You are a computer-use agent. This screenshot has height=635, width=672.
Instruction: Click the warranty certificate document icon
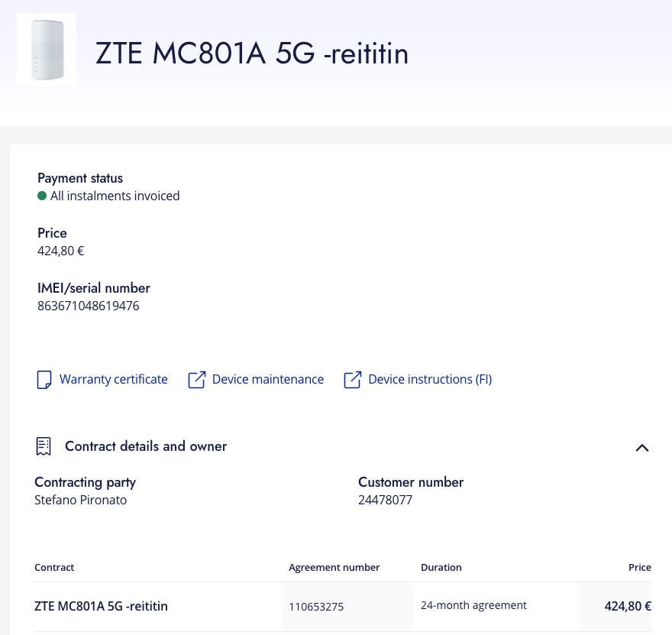pos(44,380)
